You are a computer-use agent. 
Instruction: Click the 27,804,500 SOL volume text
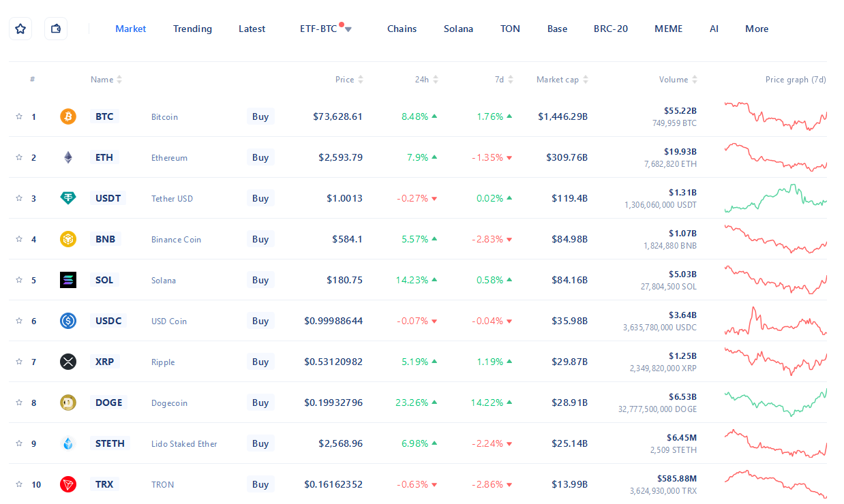[669, 287]
